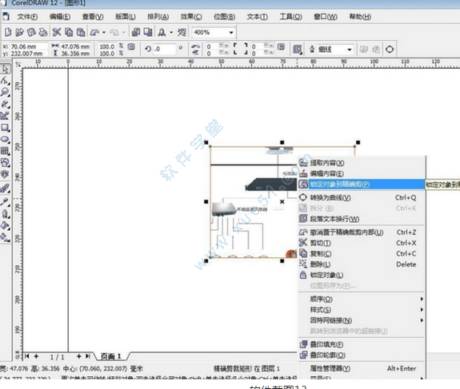Choose 复制(C) in context menu
The height and width of the screenshot is (389, 460).
coord(362,254)
